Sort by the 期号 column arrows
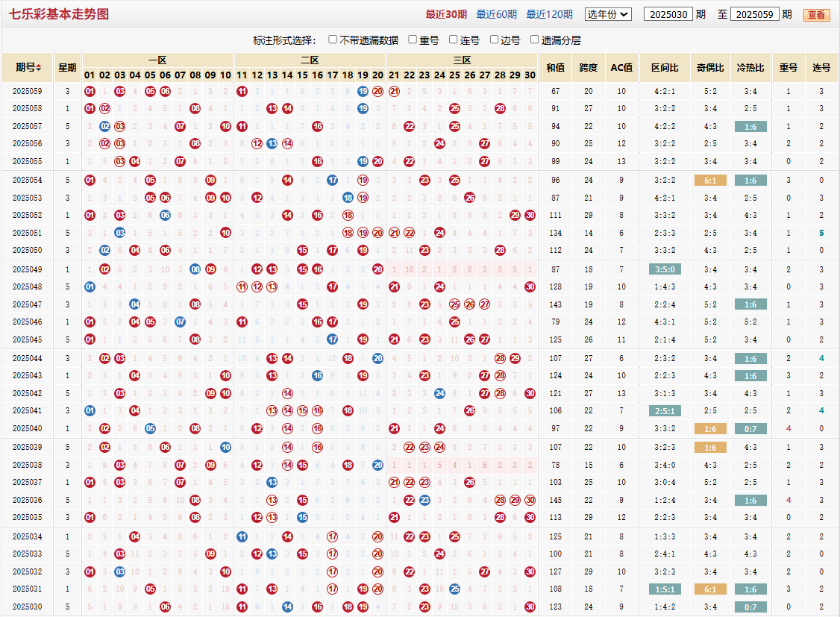 [x=39, y=68]
